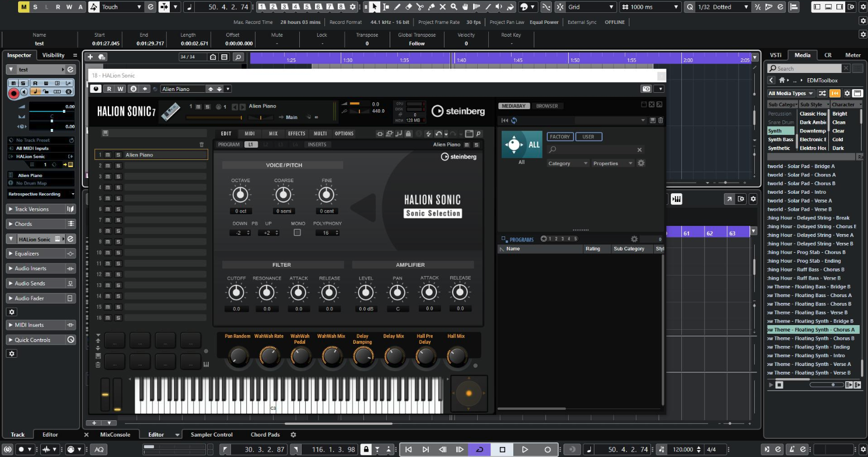Select the Object Selection arrow tool
The height and width of the screenshot is (457, 868).
click(374, 7)
